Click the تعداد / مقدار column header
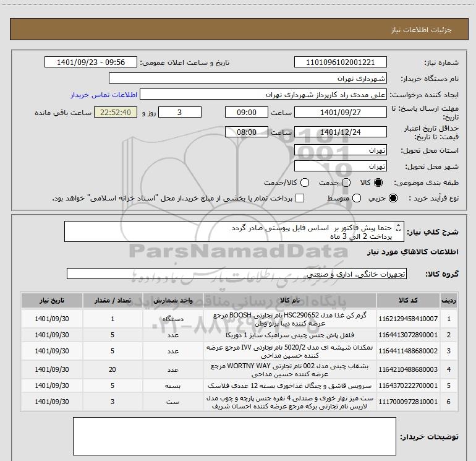The image size is (476, 461). 113,300
